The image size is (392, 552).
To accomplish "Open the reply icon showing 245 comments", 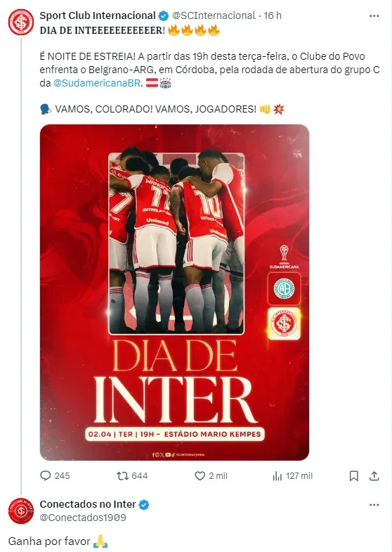I will pyautogui.click(x=46, y=476).
